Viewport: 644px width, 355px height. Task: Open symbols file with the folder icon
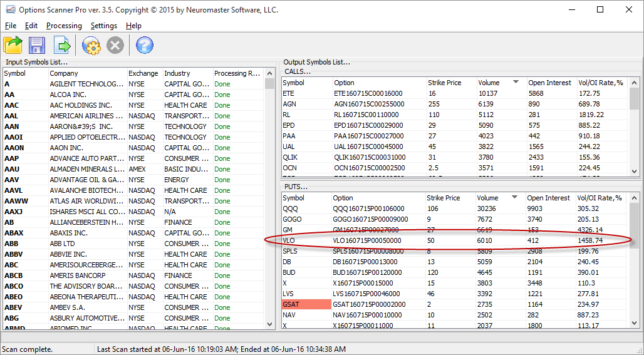pos(13,45)
